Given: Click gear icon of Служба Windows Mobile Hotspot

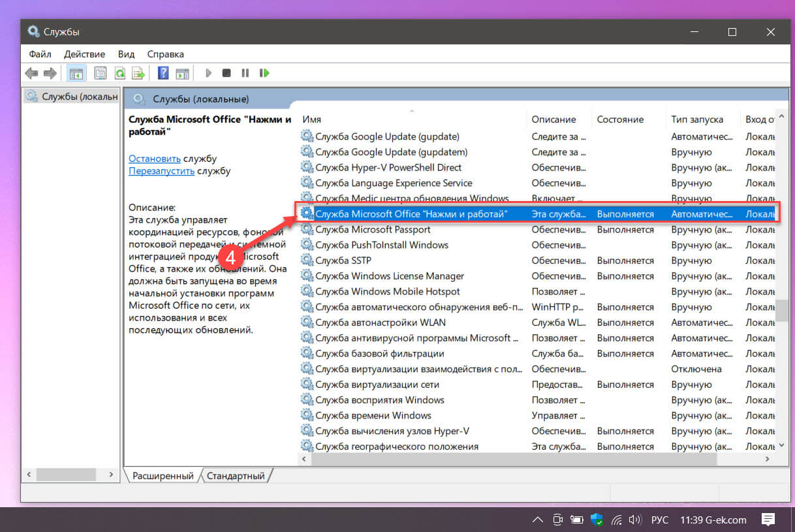Looking at the screenshot, I should coord(307,292).
